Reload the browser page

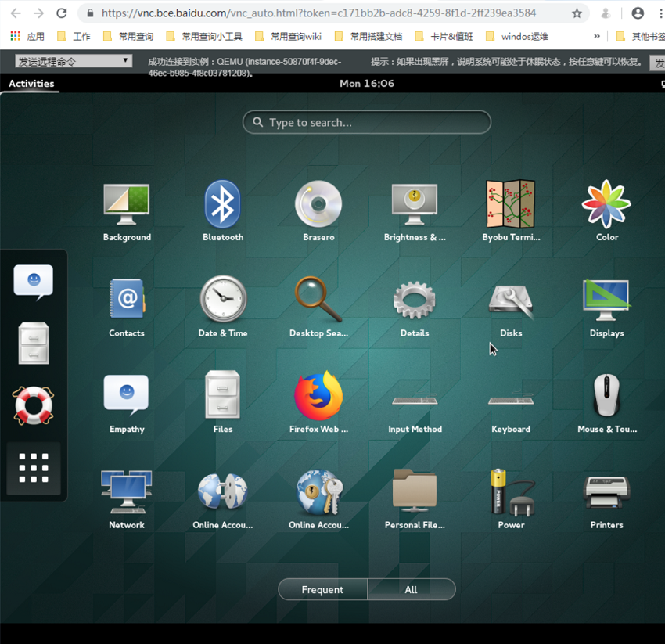tap(62, 13)
